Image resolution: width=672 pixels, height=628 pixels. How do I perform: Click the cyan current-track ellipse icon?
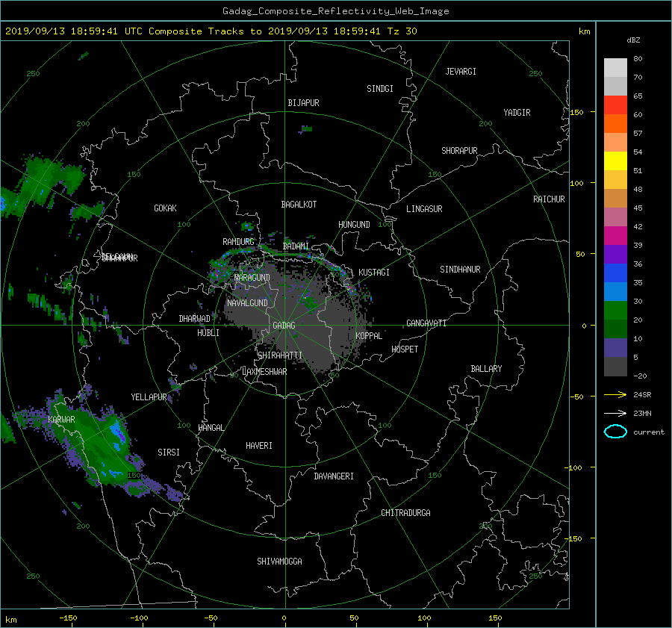coord(615,432)
